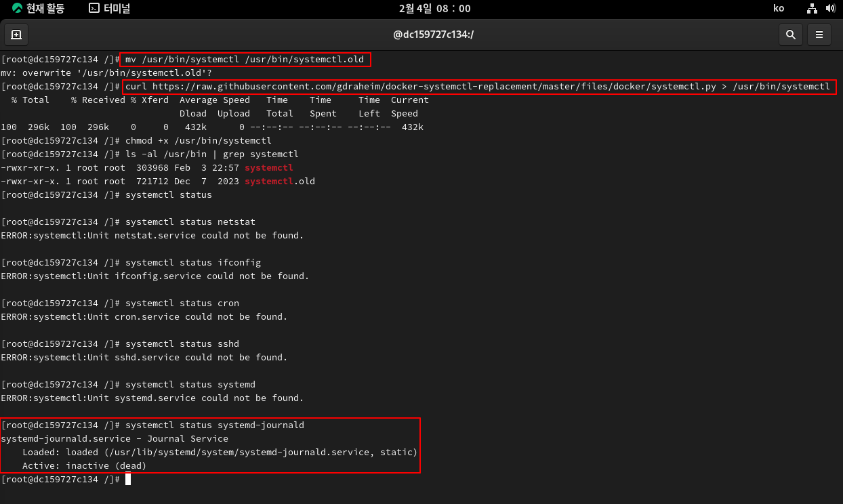Viewport: 843px width, 504px height.
Task: Click the chmod +x /usr/bin/systemctl command
Action: click(x=199, y=141)
